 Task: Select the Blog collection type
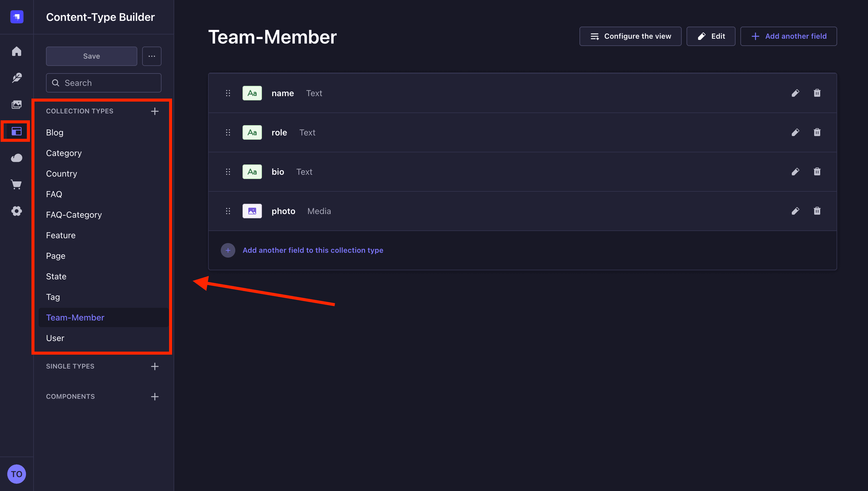[55, 132]
